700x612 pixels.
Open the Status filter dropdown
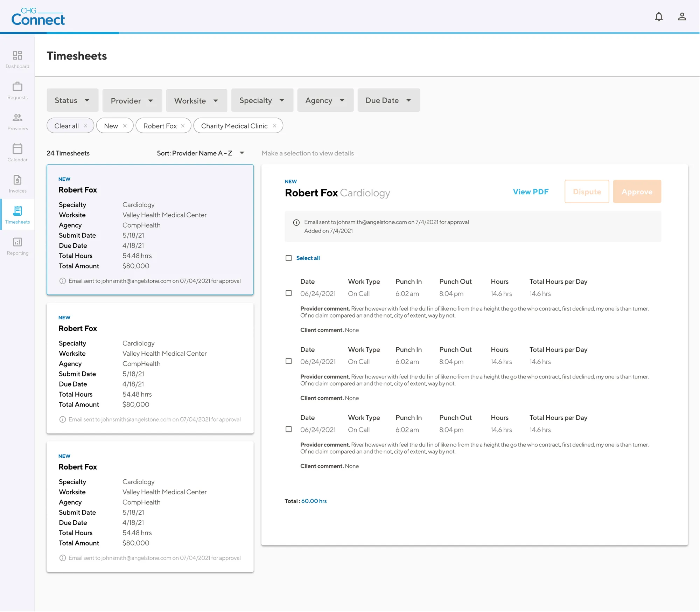(x=72, y=100)
